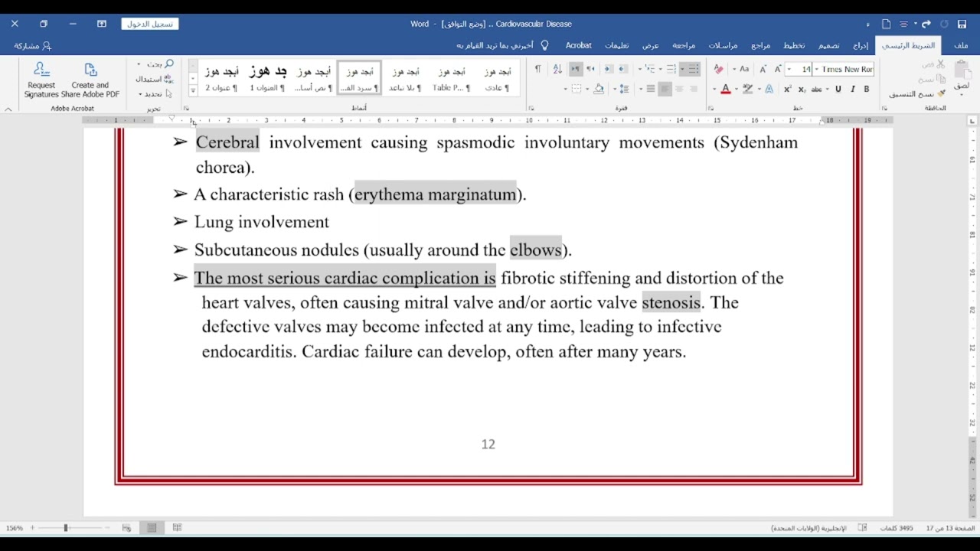980x551 pixels.
Task: Clear all formatting (eraser A icon)
Action: (718, 69)
